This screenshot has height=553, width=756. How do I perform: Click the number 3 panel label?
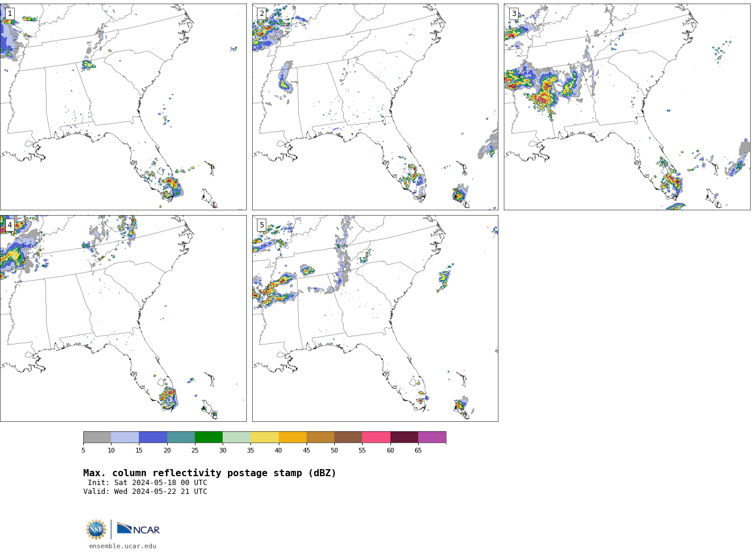[x=513, y=14]
